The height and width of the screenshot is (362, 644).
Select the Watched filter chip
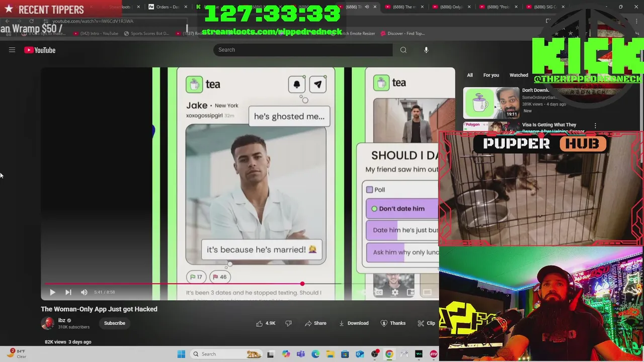pos(519,75)
